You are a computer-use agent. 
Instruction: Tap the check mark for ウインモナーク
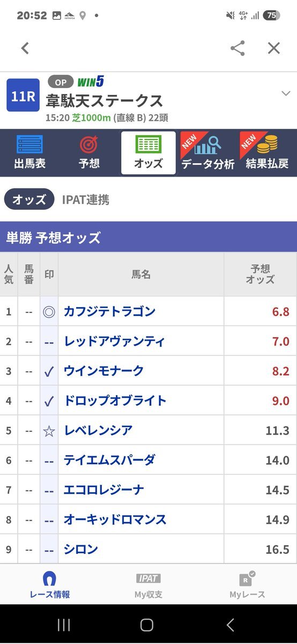tap(49, 371)
